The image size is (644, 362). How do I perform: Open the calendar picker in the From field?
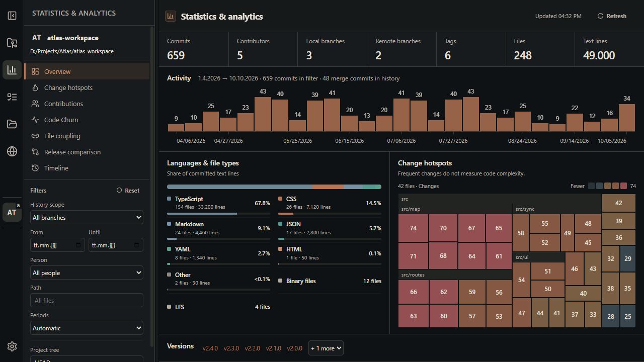click(x=78, y=245)
